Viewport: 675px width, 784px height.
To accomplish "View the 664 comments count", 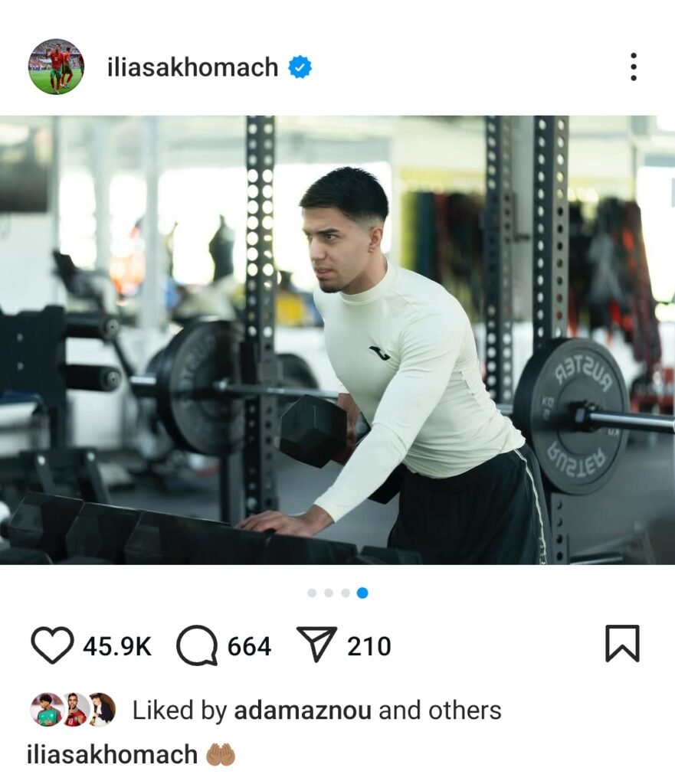I will click(249, 646).
